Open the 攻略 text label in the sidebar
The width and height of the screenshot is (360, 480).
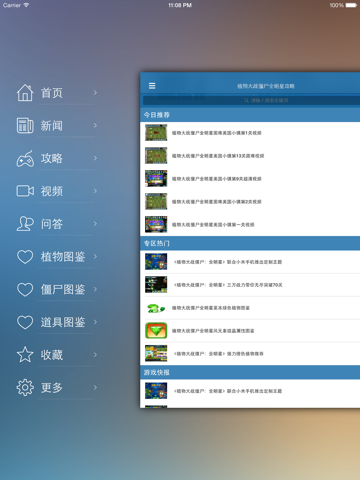click(52, 158)
